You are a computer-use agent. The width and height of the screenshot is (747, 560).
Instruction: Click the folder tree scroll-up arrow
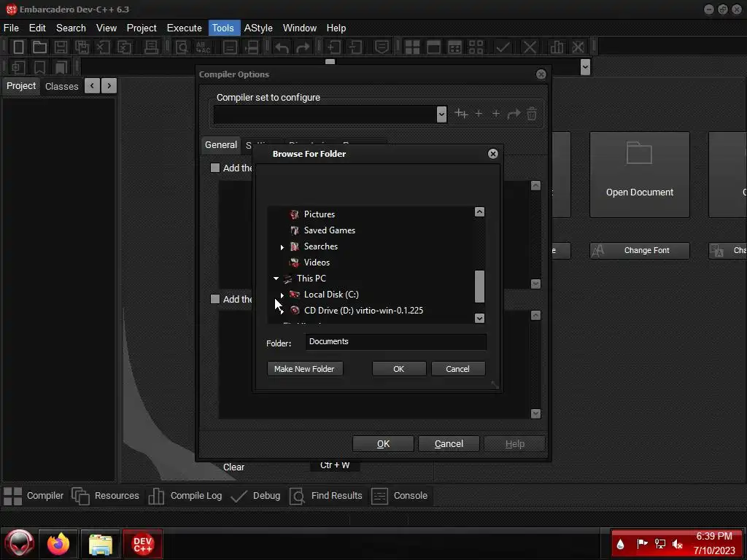[480, 212]
